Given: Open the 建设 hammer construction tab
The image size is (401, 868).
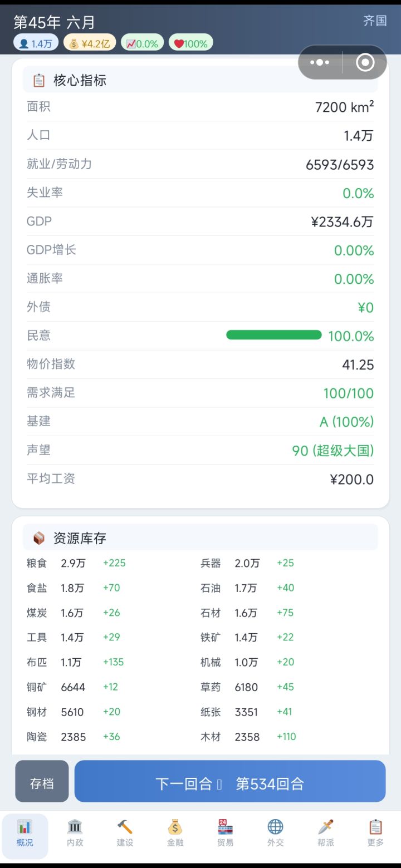Looking at the screenshot, I should click(x=125, y=833).
